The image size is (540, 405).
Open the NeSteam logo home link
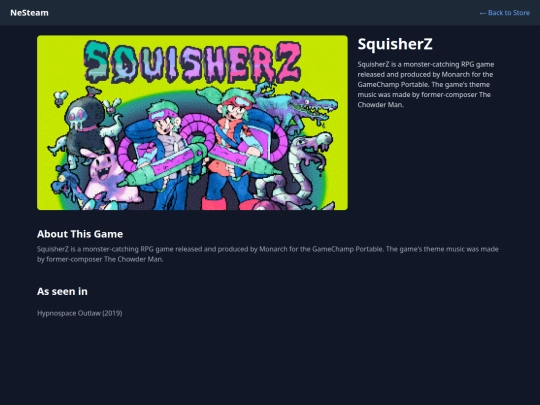coord(29,13)
